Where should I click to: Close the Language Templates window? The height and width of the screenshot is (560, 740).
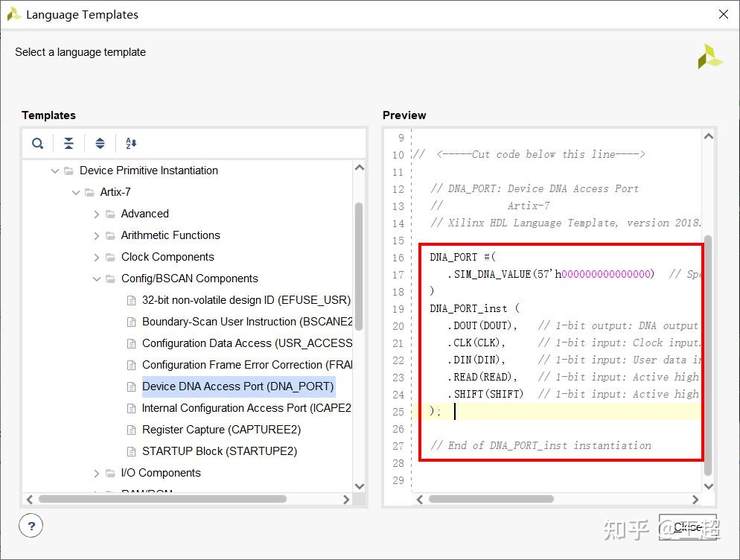(724, 14)
